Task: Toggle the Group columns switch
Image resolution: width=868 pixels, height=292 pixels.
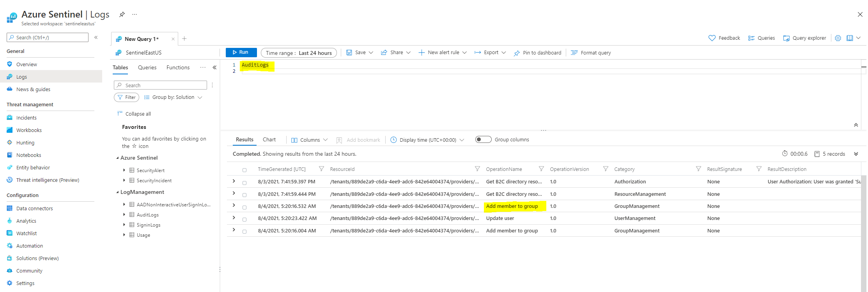Action: [484, 139]
